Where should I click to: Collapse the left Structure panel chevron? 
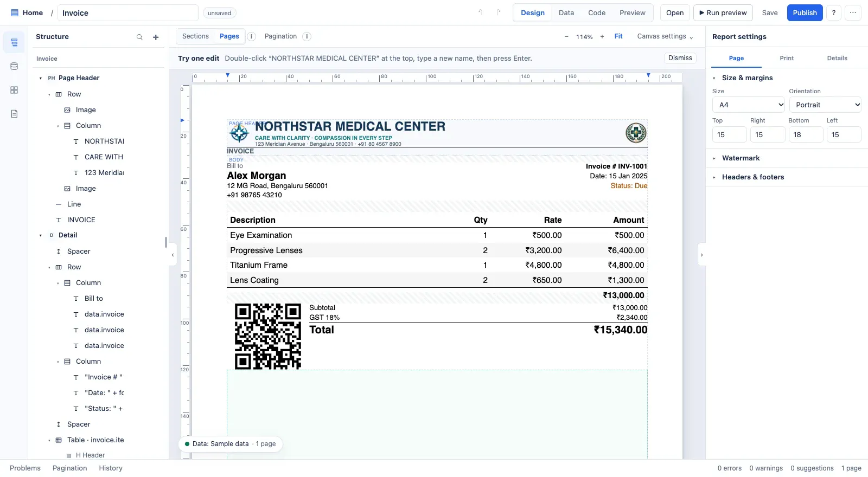[x=173, y=255]
